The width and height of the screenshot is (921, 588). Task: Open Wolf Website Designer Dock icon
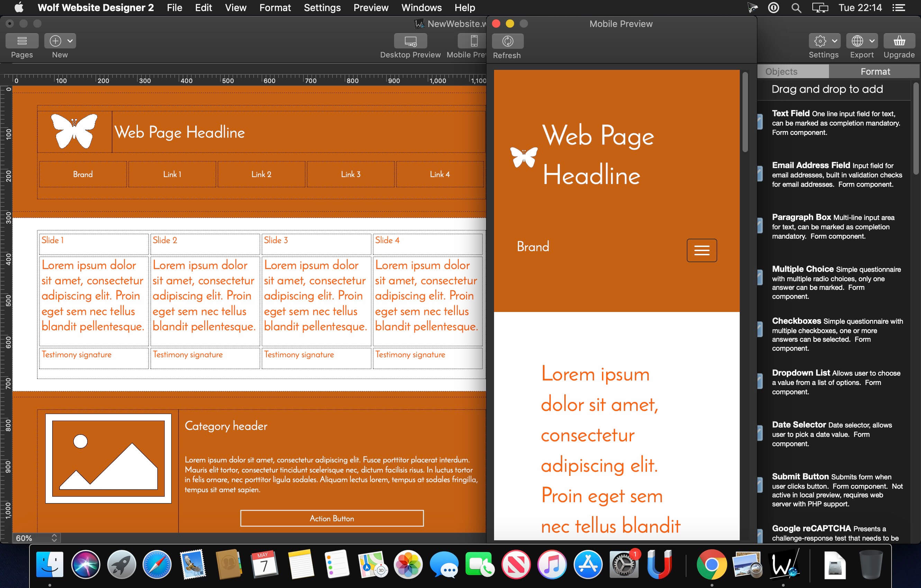[x=784, y=564]
